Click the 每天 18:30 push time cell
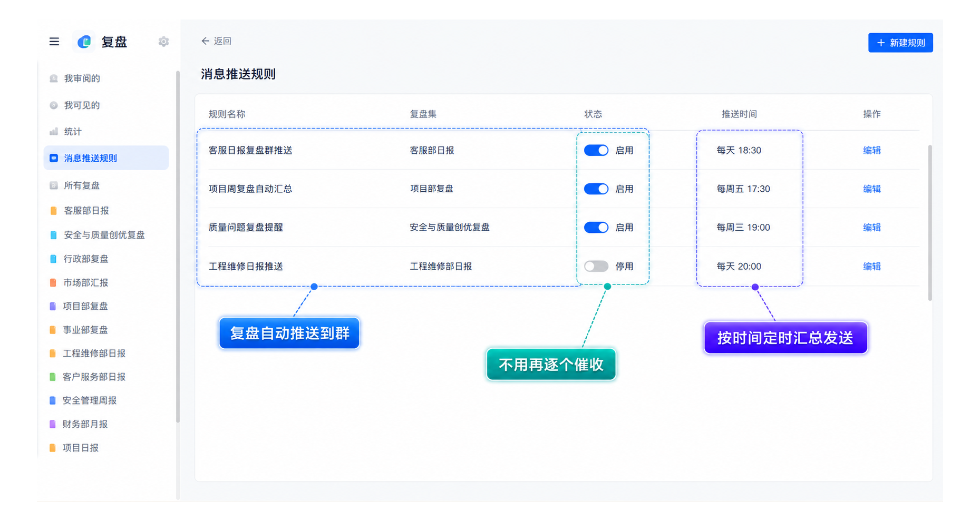Image resolution: width=980 pixels, height=521 pixels. click(739, 151)
